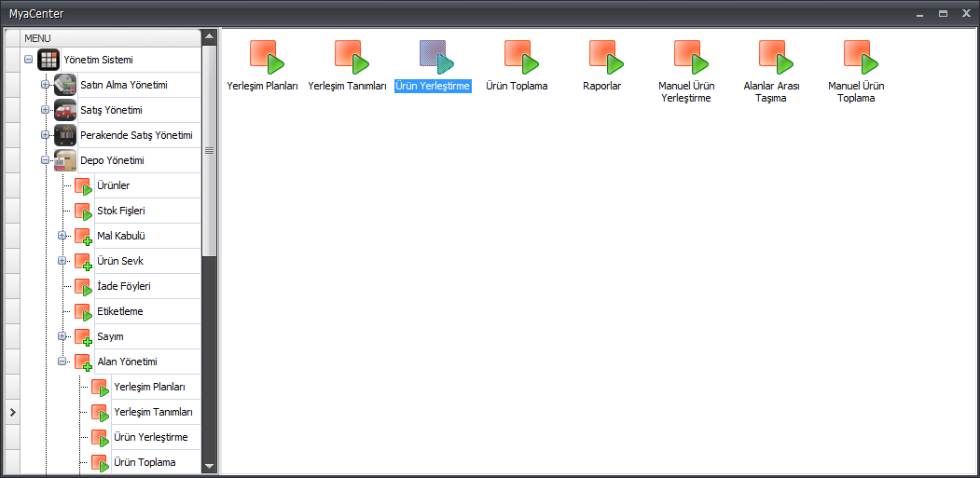Click the Depo Yönetimi box icon

(65, 160)
